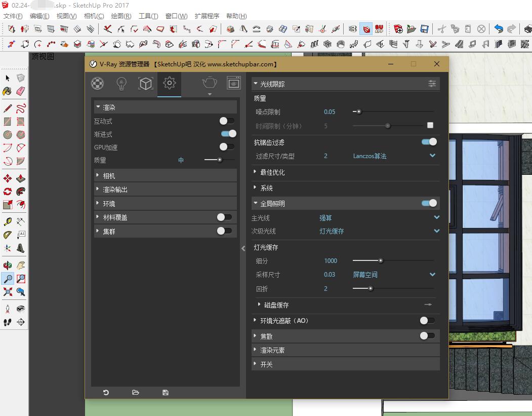The width and height of the screenshot is (532, 416).
Task: Select the Freehand draw tool
Action: (21, 108)
